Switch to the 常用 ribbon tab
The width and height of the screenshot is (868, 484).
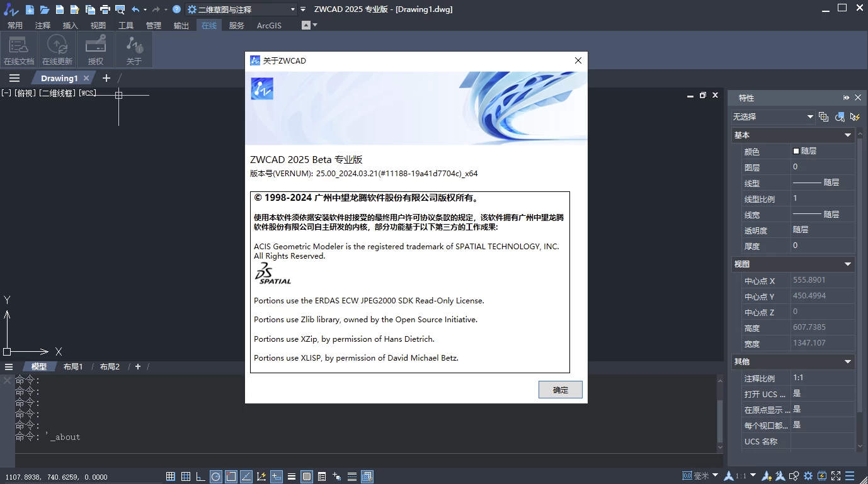14,26
